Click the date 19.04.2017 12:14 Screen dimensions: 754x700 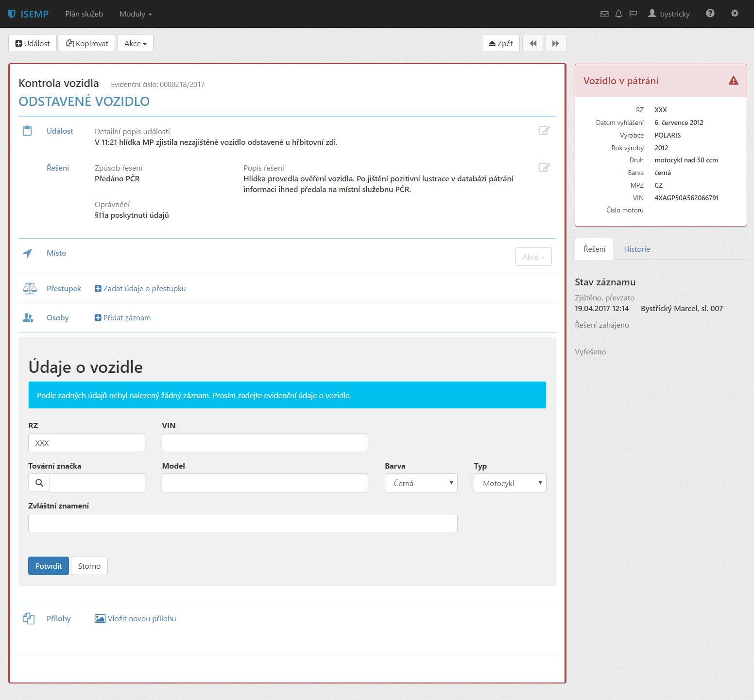[601, 308]
